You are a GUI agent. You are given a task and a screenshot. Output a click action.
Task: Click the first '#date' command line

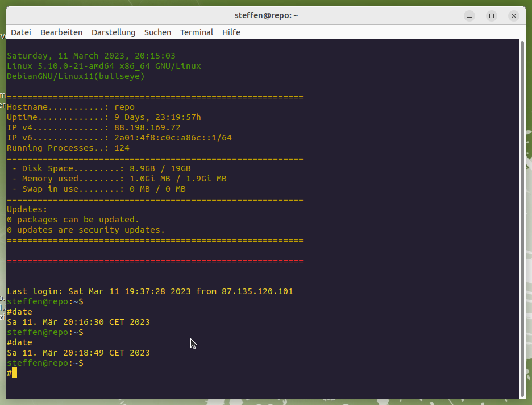point(20,312)
